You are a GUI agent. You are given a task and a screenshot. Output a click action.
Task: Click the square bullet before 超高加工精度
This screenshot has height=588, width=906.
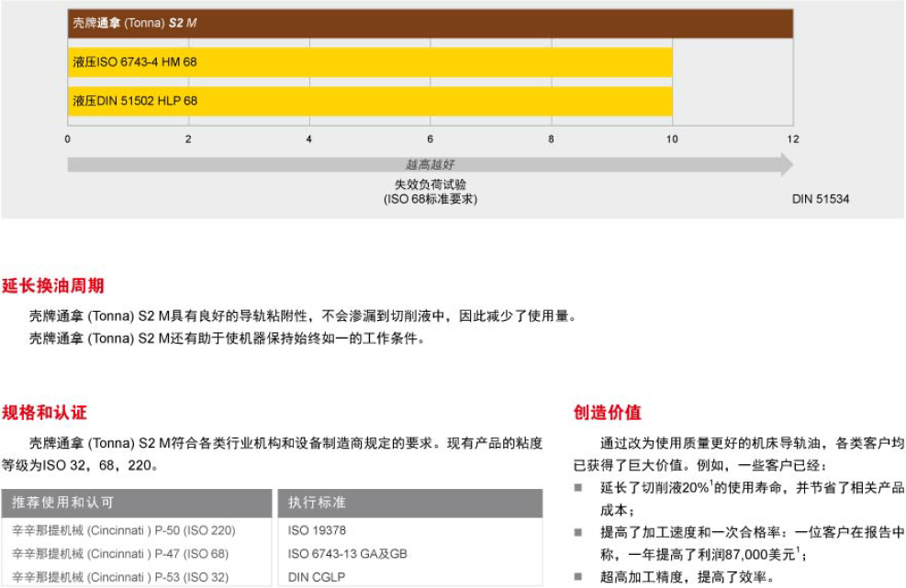coord(578,577)
